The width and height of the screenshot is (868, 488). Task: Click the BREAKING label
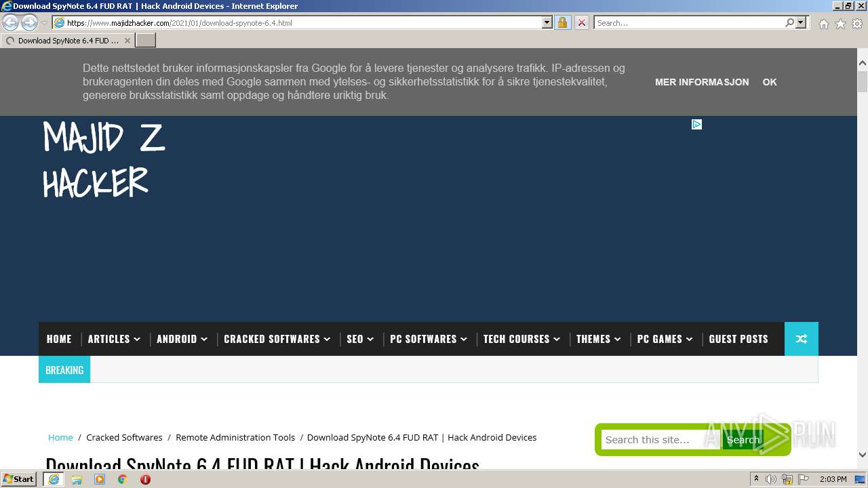(64, 370)
